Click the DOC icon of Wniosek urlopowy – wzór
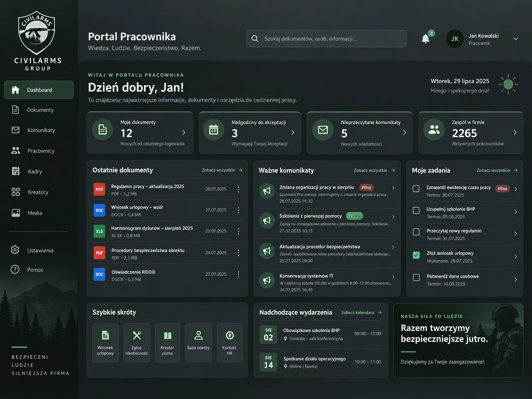Screen dimensions: 532x399 (99, 210)
